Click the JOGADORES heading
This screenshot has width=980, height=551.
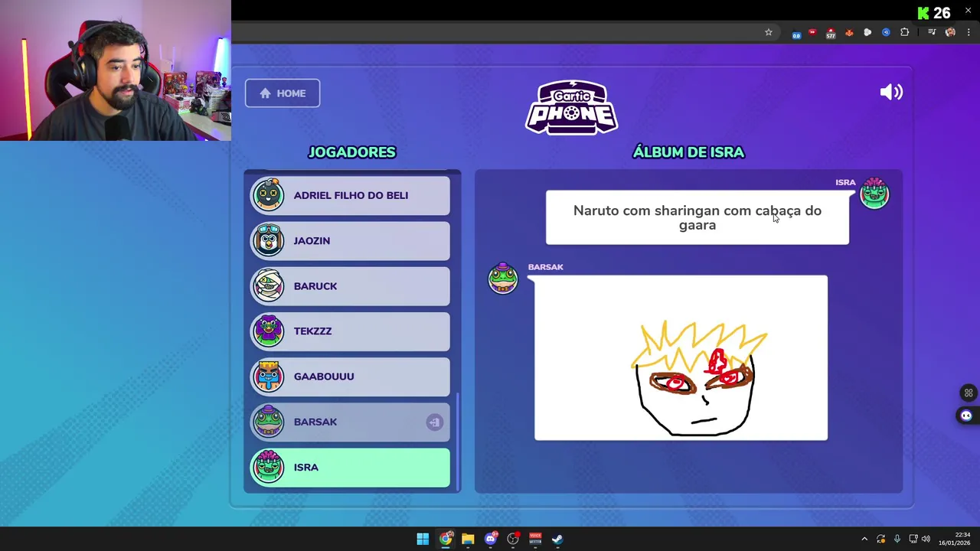click(x=351, y=152)
